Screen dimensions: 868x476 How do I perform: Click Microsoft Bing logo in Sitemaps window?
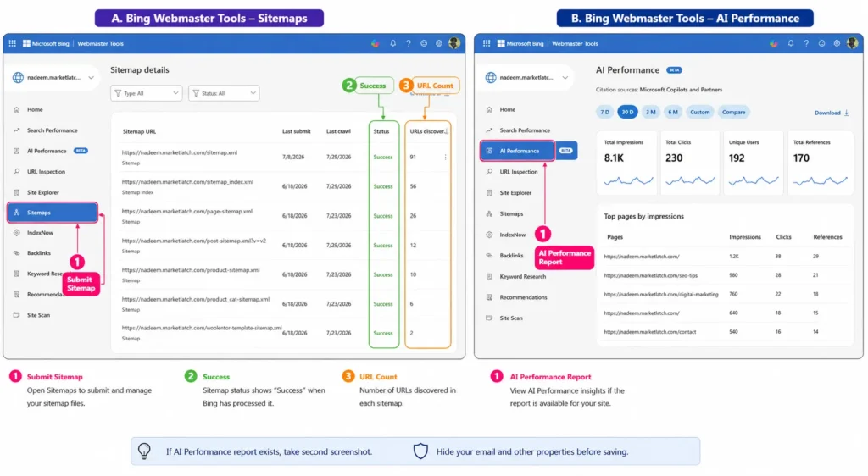(x=46, y=43)
